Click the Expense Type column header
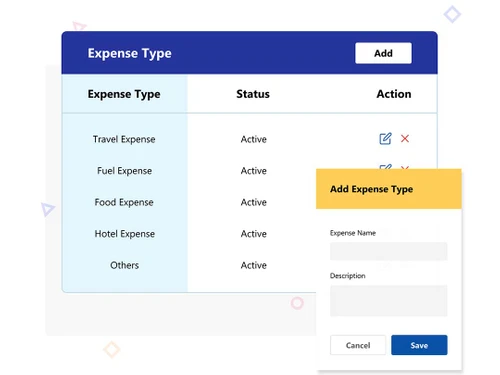 point(124,94)
